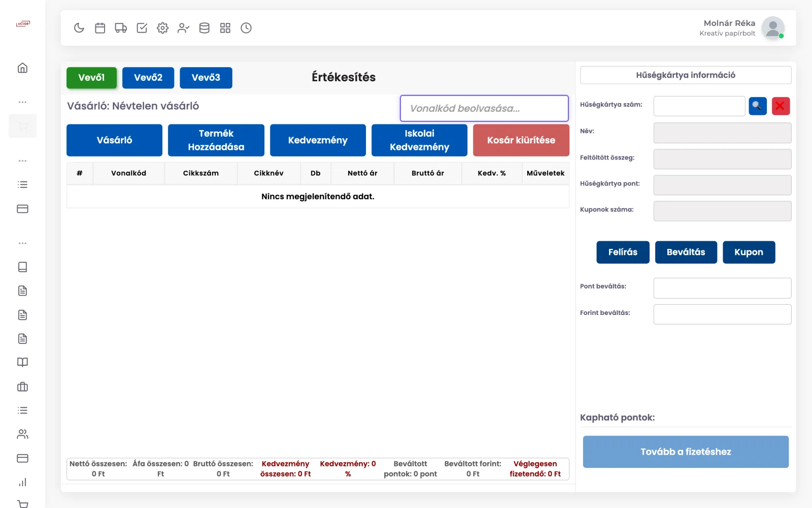The image size is (812, 508).
Task: Switch to Vevő2 tab
Action: pos(148,78)
